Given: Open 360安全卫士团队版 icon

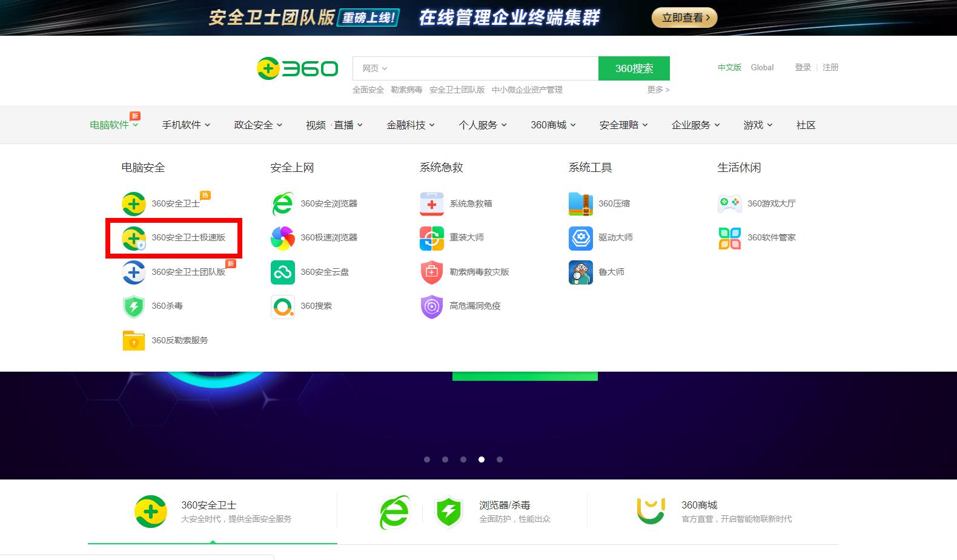Looking at the screenshot, I should (134, 272).
